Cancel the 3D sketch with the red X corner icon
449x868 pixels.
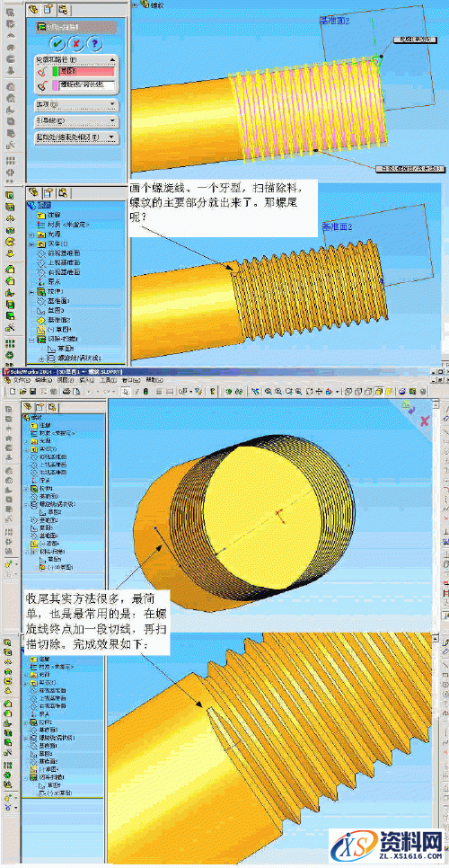[x=425, y=421]
